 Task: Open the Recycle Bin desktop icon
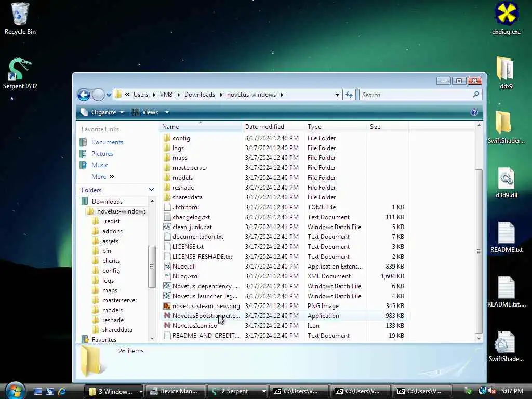[20, 19]
